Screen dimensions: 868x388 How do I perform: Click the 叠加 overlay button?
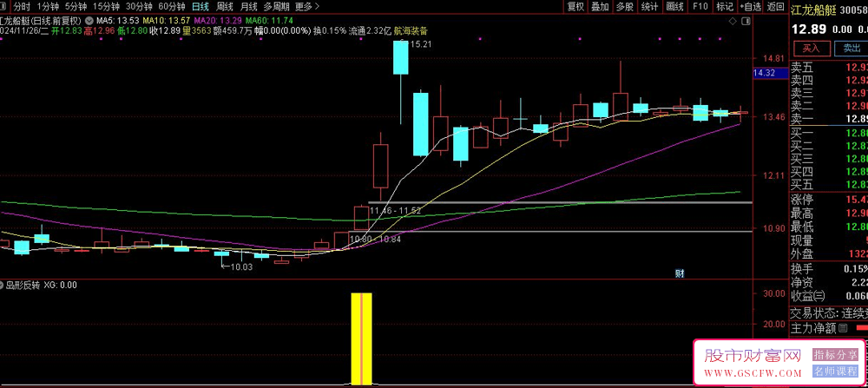click(600, 7)
